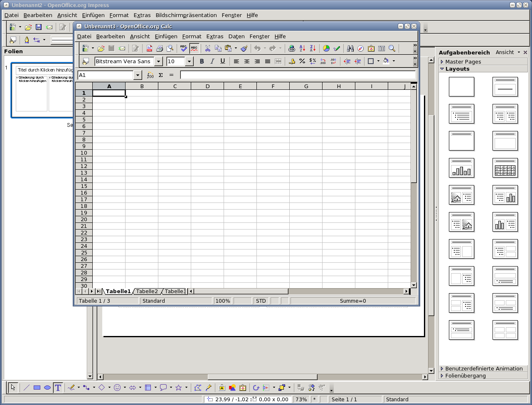Open the Extras menu in Impress
532x405 pixels.
[x=142, y=15]
